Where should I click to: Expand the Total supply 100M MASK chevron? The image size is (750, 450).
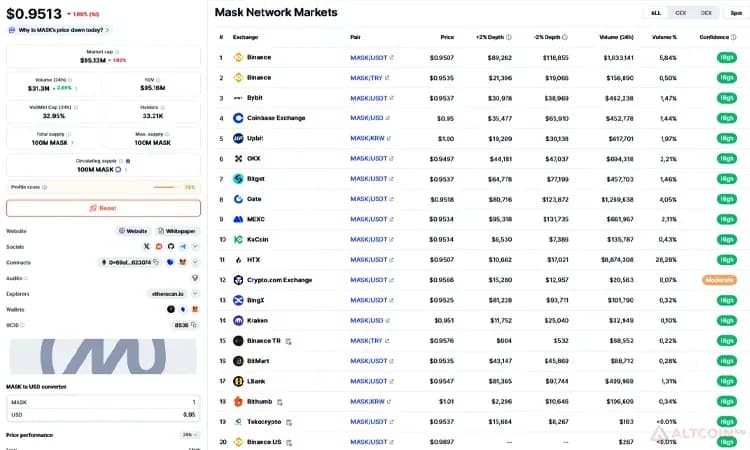tap(72, 143)
